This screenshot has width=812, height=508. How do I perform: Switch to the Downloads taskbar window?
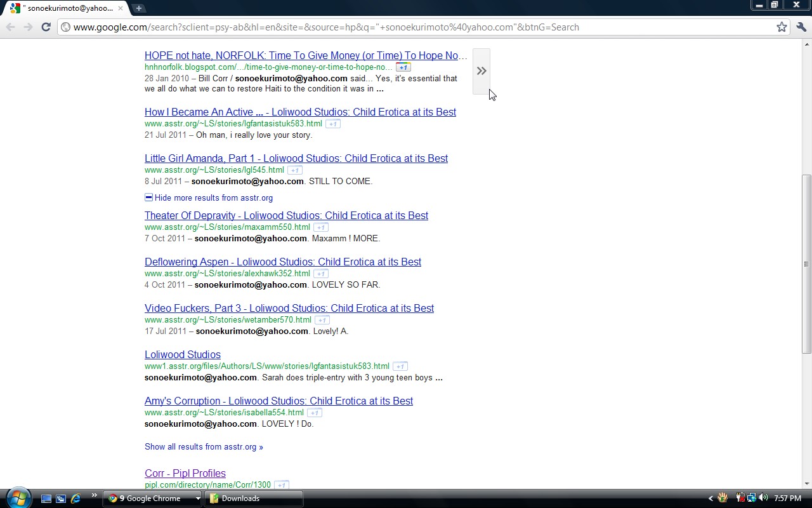254,498
